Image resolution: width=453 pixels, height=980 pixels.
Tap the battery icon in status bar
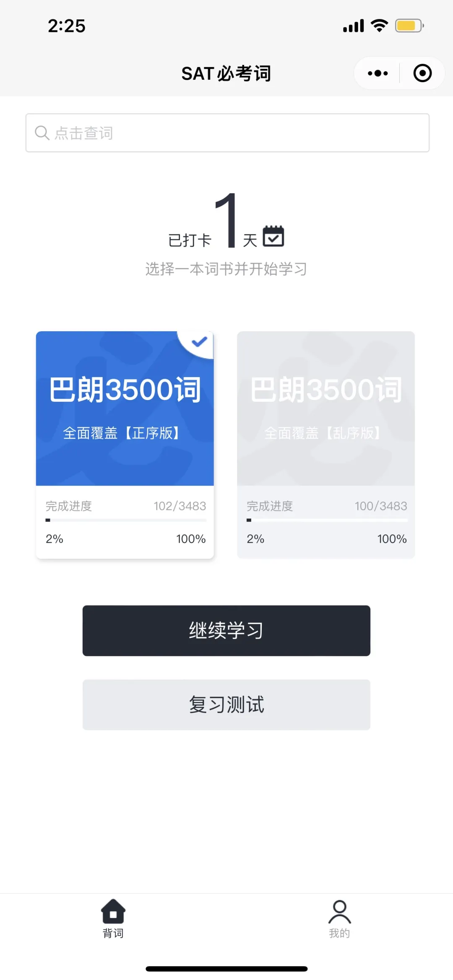click(409, 26)
